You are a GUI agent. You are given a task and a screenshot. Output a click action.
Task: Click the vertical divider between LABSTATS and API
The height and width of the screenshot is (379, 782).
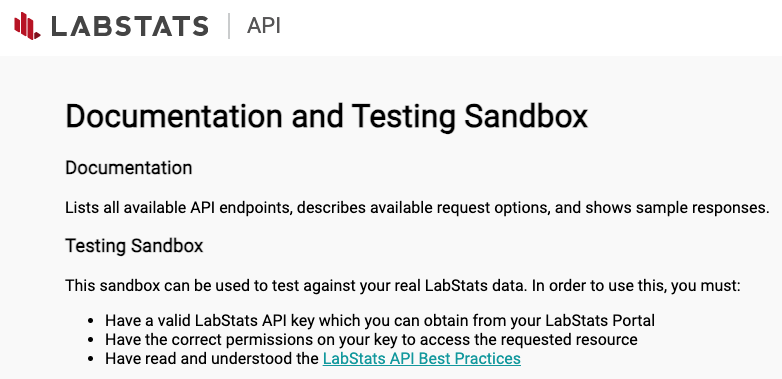[229, 26]
